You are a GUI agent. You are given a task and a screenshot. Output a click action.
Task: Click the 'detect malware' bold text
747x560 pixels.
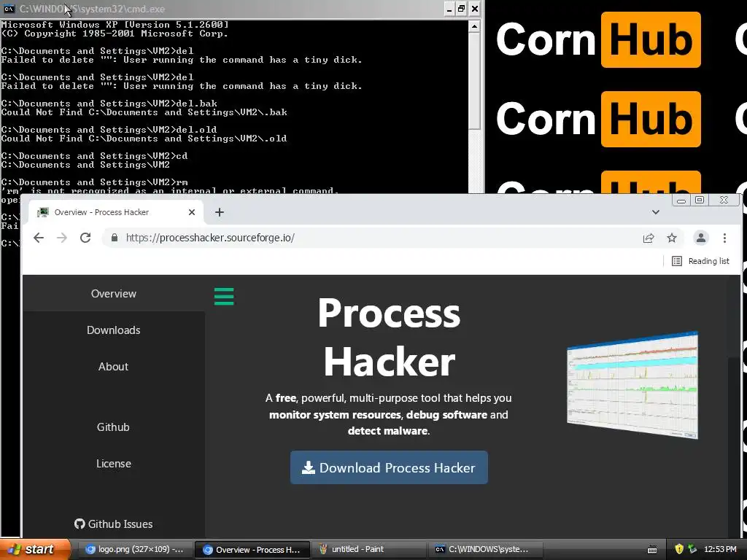(387, 431)
